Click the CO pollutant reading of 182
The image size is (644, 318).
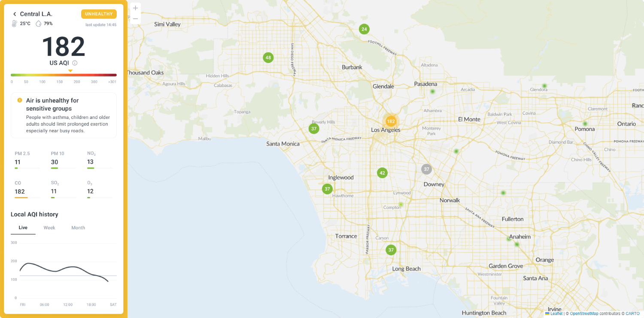click(x=20, y=191)
